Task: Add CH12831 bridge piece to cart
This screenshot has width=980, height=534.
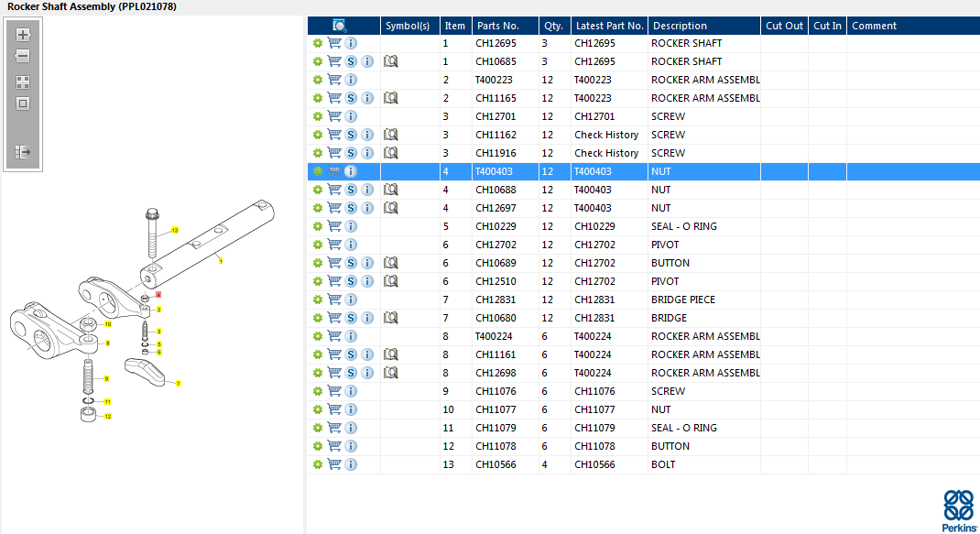Action: [334, 300]
